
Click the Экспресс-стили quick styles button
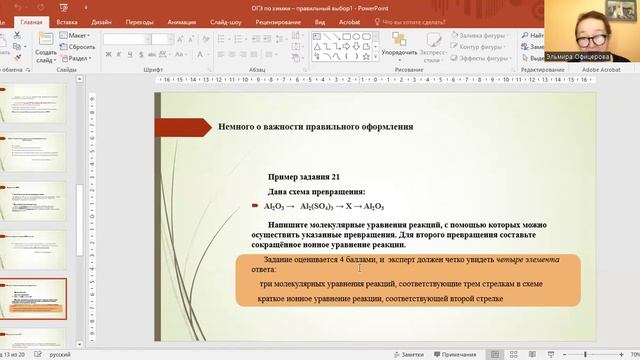(433, 48)
